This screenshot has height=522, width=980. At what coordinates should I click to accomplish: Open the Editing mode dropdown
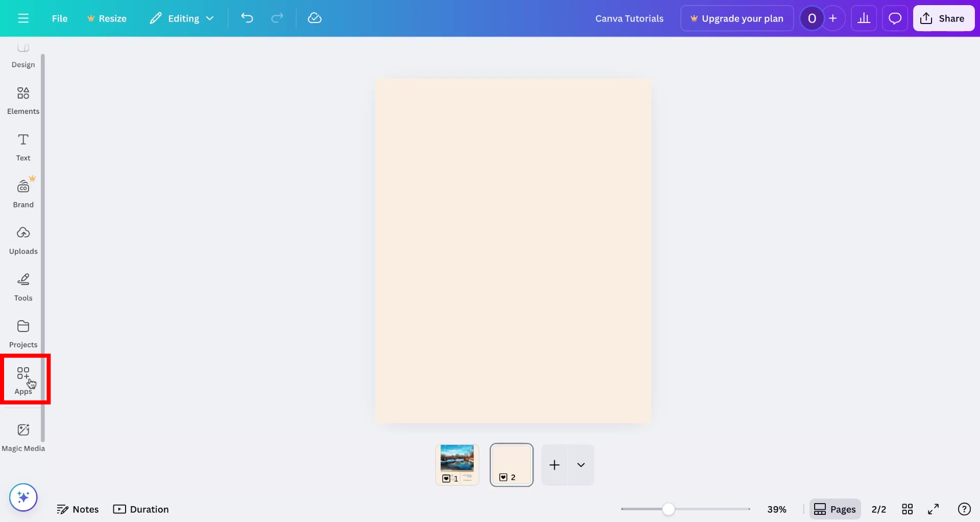tap(181, 18)
